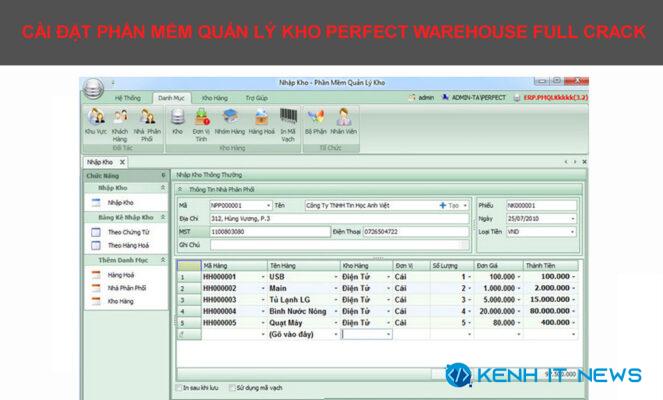663x400 pixels.
Task: Collapse the Bảng Kê Nhập Kho group
Action: [x=163, y=217]
